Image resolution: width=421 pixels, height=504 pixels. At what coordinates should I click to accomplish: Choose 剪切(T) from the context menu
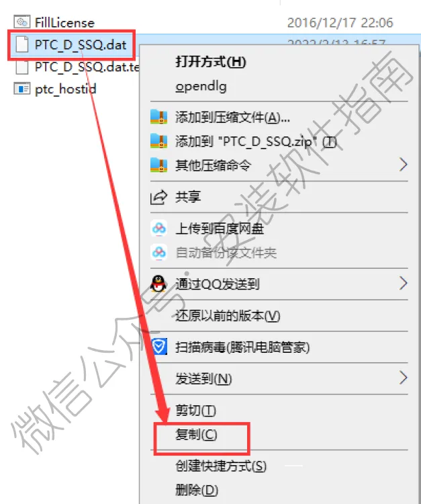pos(195,410)
